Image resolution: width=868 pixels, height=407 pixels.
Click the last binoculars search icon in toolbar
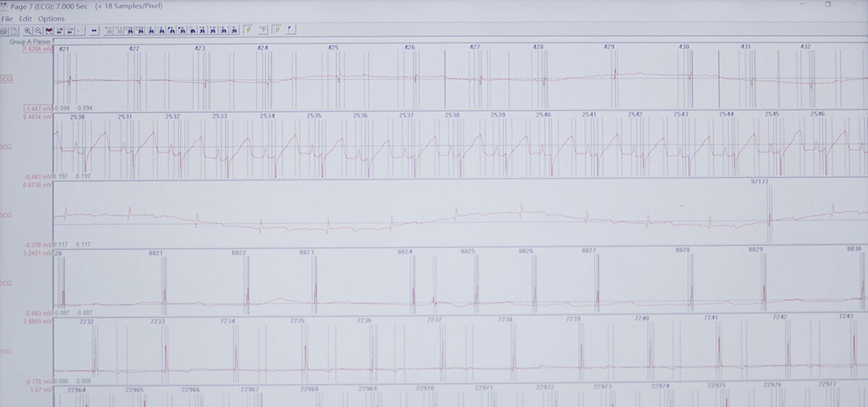234,30
